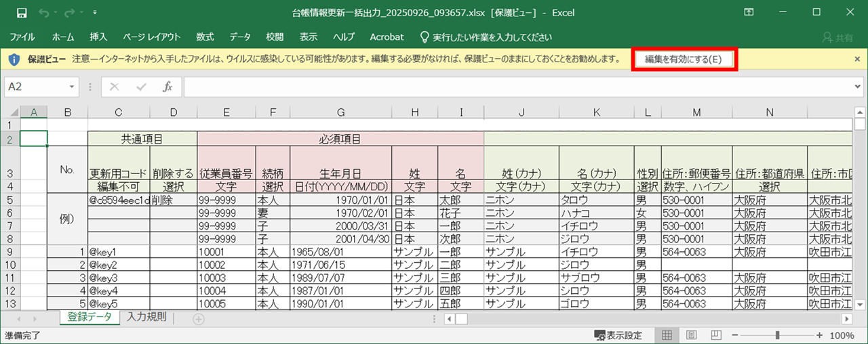
Task: Open the ファイル menu
Action: (22, 37)
